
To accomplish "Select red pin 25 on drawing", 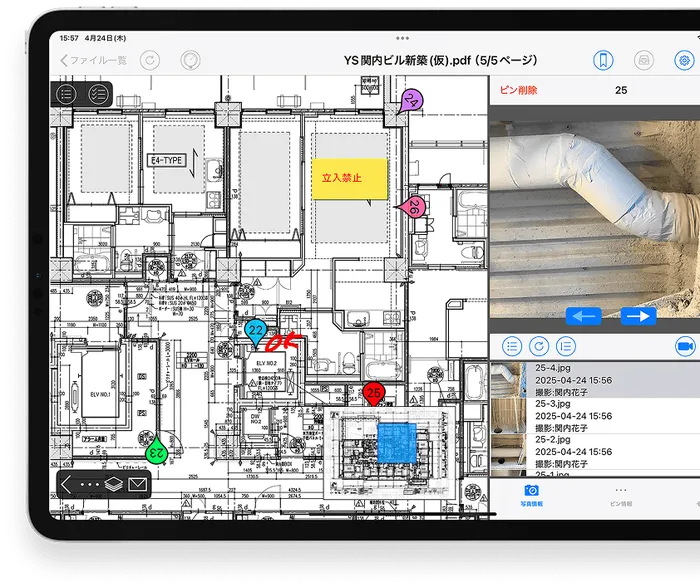I will click(374, 394).
